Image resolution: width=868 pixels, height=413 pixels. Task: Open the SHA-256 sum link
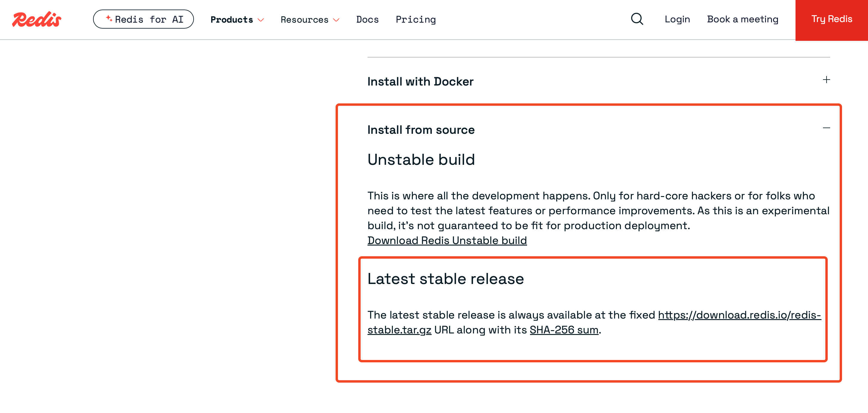564,330
